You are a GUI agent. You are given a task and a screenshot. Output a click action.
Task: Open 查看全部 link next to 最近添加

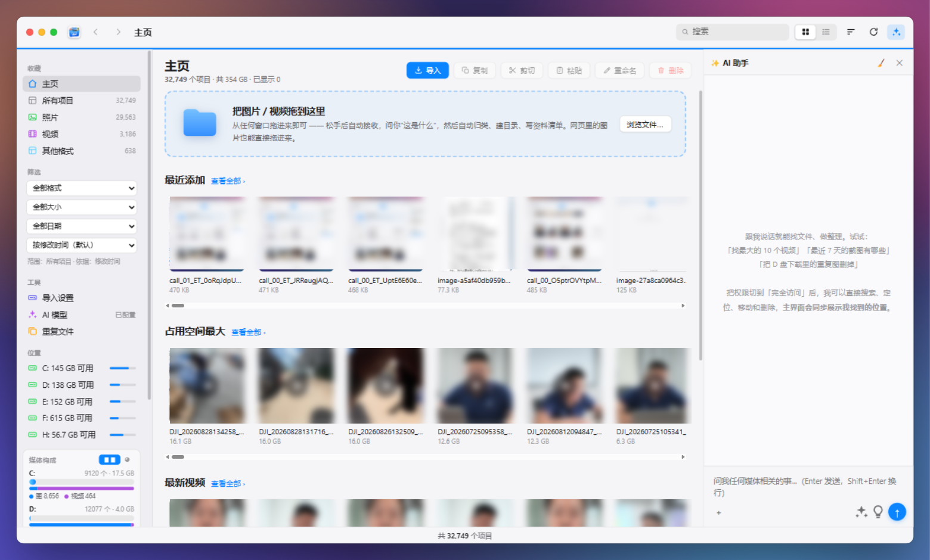point(228,181)
